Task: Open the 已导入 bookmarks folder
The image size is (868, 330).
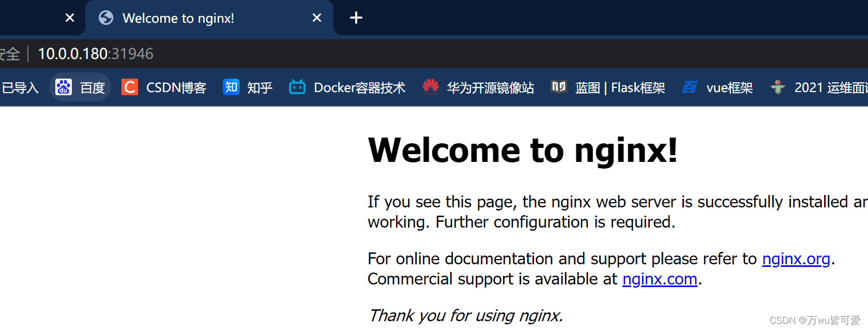Action: click(x=20, y=87)
